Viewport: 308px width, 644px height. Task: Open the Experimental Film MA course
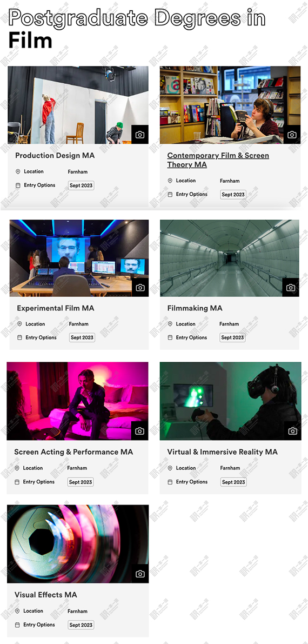(56, 308)
